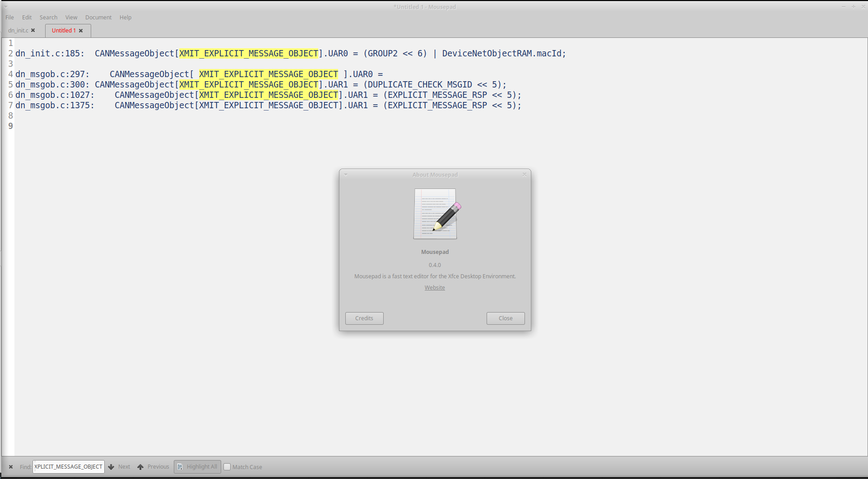The image size is (868, 479).
Task: Toggle the Highlight All button
Action: click(197, 467)
